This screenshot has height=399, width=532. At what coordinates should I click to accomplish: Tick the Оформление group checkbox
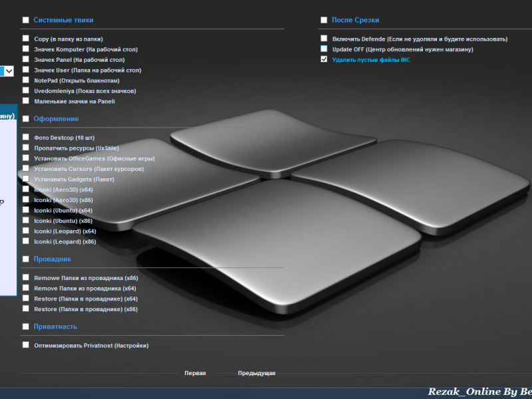26,119
